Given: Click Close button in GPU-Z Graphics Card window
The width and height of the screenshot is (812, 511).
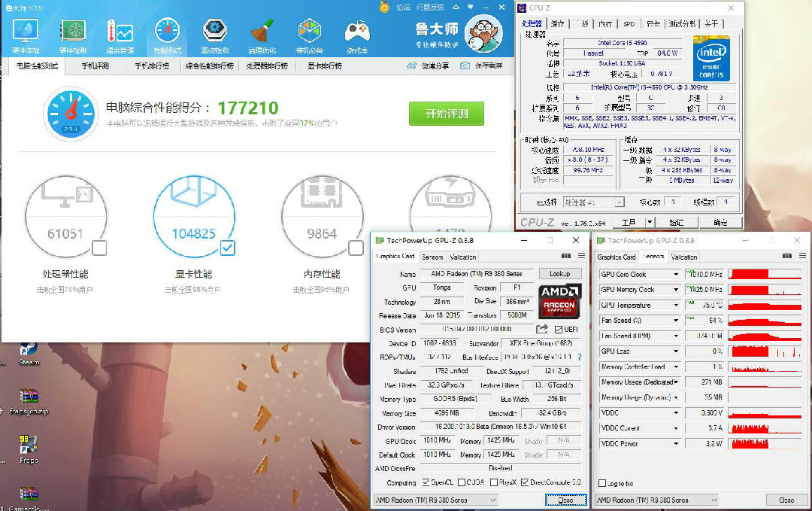Looking at the screenshot, I should point(565,500).
